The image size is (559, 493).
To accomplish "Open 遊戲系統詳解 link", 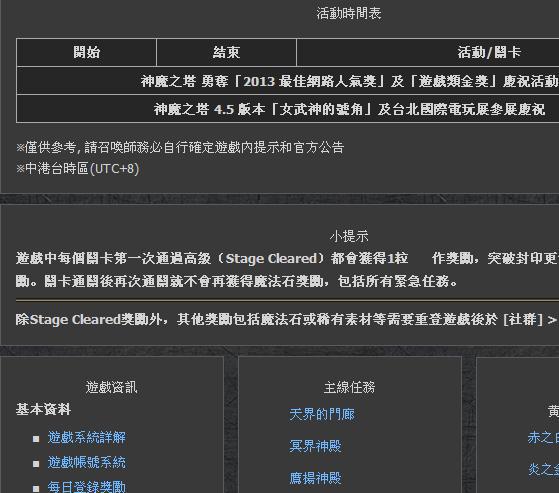I will point(87,438).
